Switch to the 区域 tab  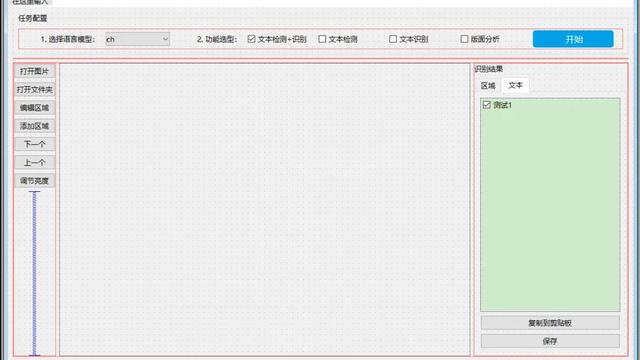(488, 86)
